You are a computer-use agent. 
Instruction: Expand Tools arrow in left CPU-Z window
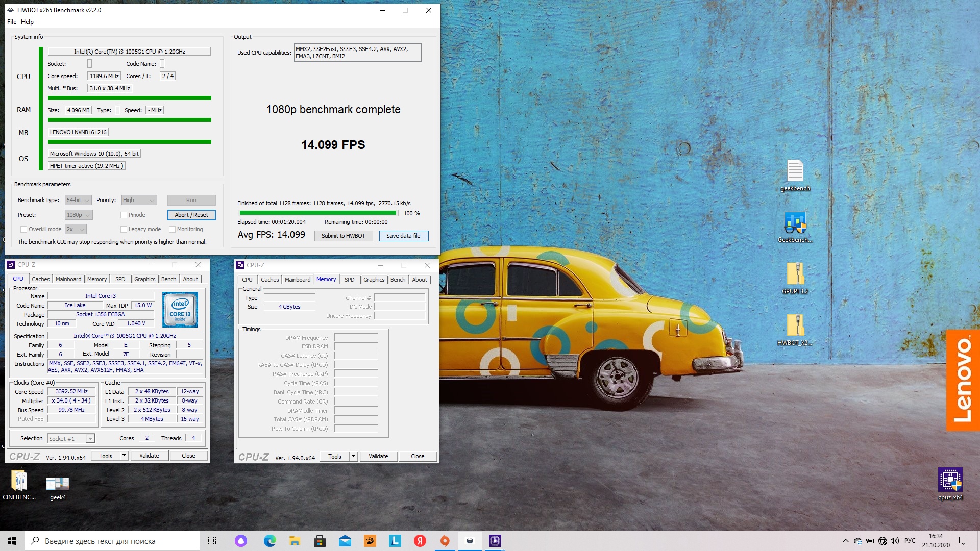pyautogui.click(x=124, y=456)
